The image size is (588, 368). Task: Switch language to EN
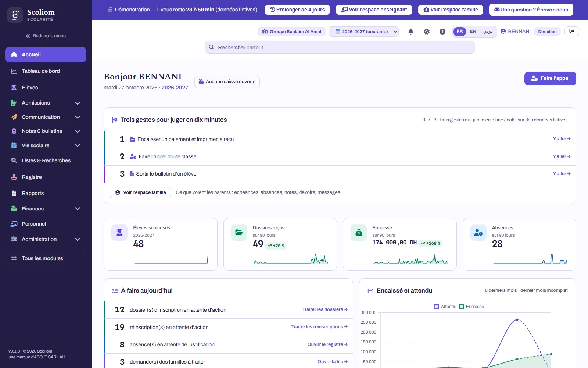[473, 32]
